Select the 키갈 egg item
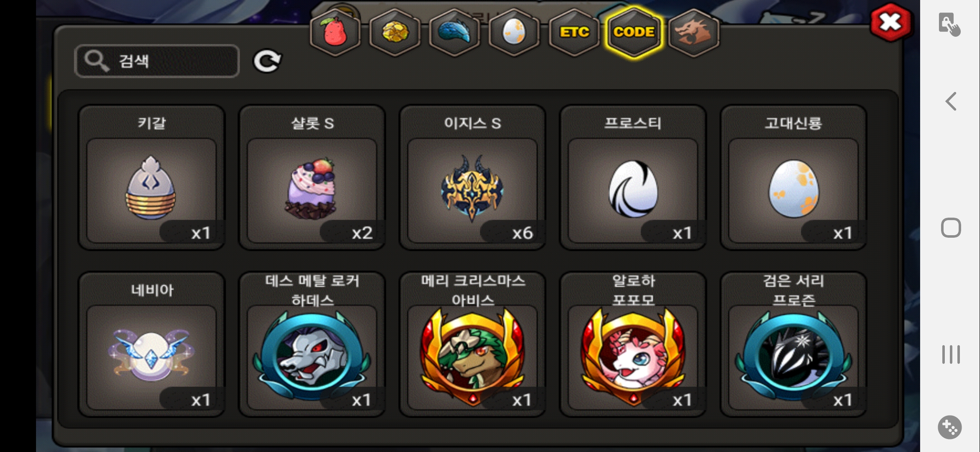This screenshot has width=980, height=452. click(x=152, y=177)
